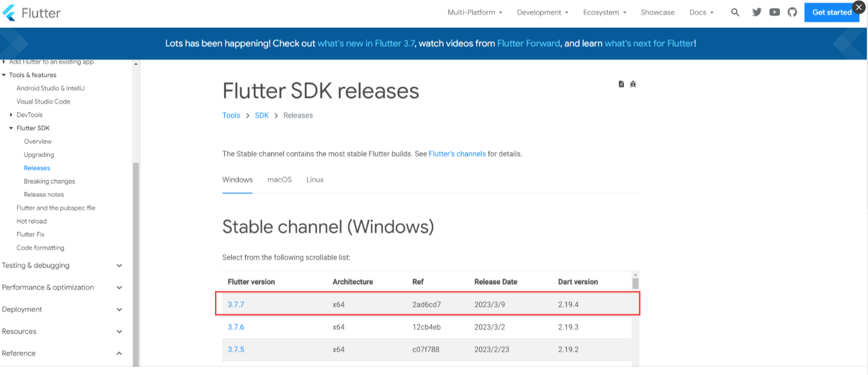Open the Flutter Fix page

(x=30, y=234)
